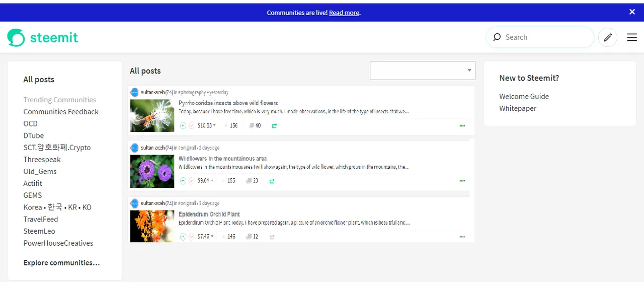Open the posts sort dropdown
644x282 pixels.
click(423, 70)
